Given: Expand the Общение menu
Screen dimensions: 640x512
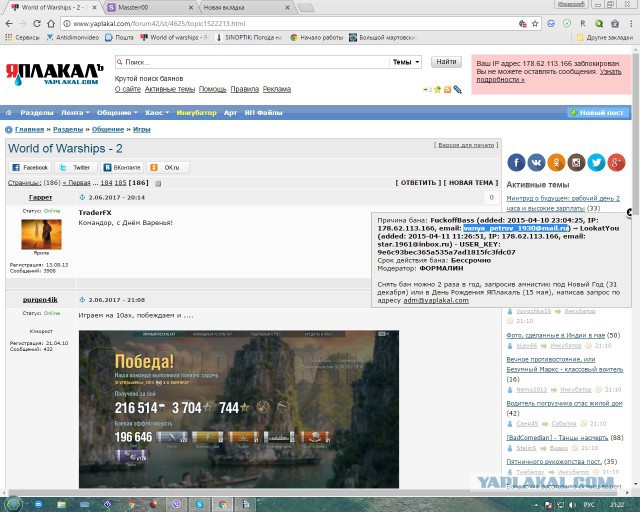Looking at the screenshot, I should 117,113.
